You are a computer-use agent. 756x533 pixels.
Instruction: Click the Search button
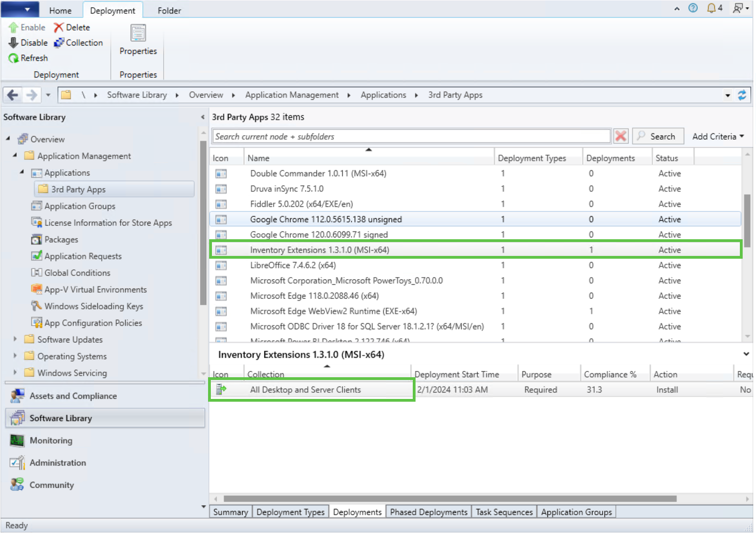656,136
